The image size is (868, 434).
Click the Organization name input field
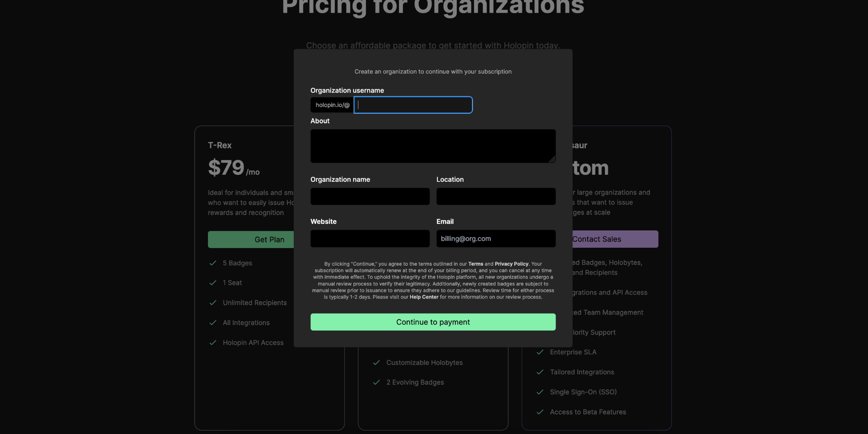pos(370,197)
